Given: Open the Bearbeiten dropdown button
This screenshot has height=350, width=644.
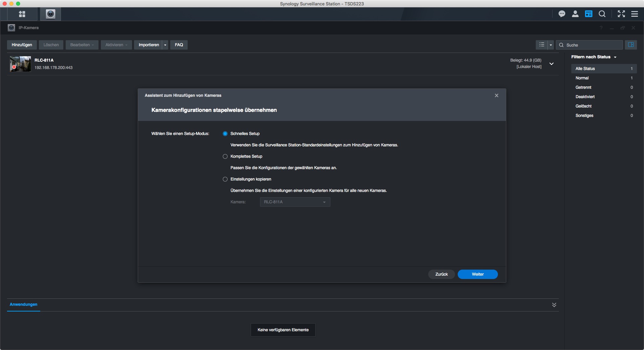Looking at the screenshot, I should (82, 45).
